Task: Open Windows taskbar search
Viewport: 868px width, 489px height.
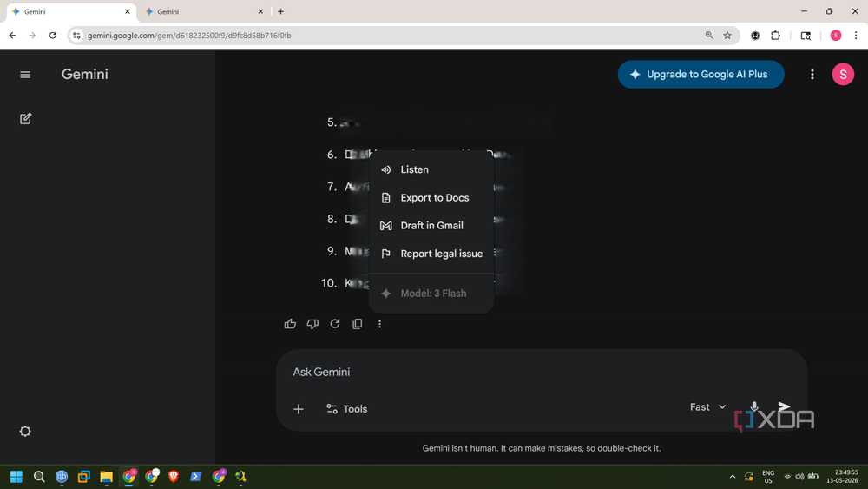Action: (x=39, y=476)
